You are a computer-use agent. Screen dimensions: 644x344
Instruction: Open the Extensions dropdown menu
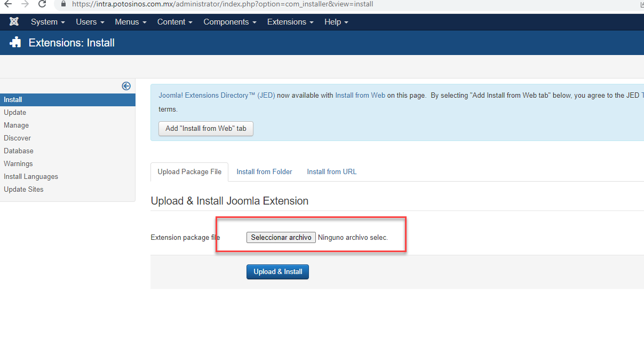point(290,22)
